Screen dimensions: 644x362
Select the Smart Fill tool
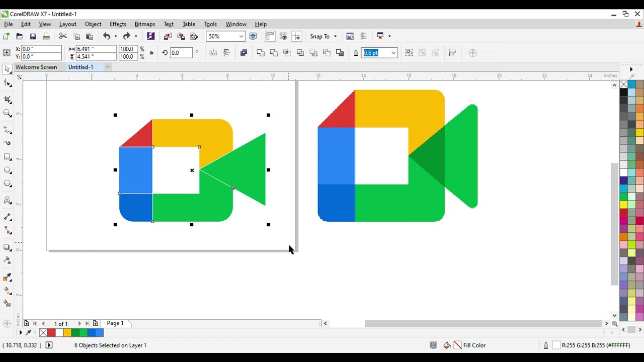coord(7,303)
